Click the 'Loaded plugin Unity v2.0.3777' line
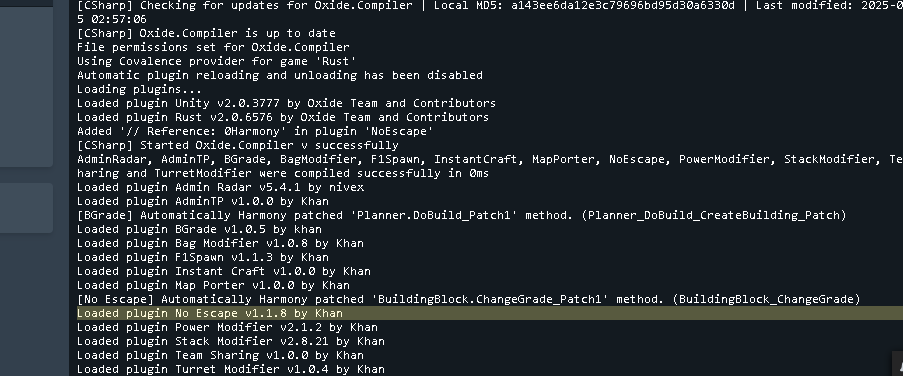Screen dimensions: 903x376 point(286,103)
